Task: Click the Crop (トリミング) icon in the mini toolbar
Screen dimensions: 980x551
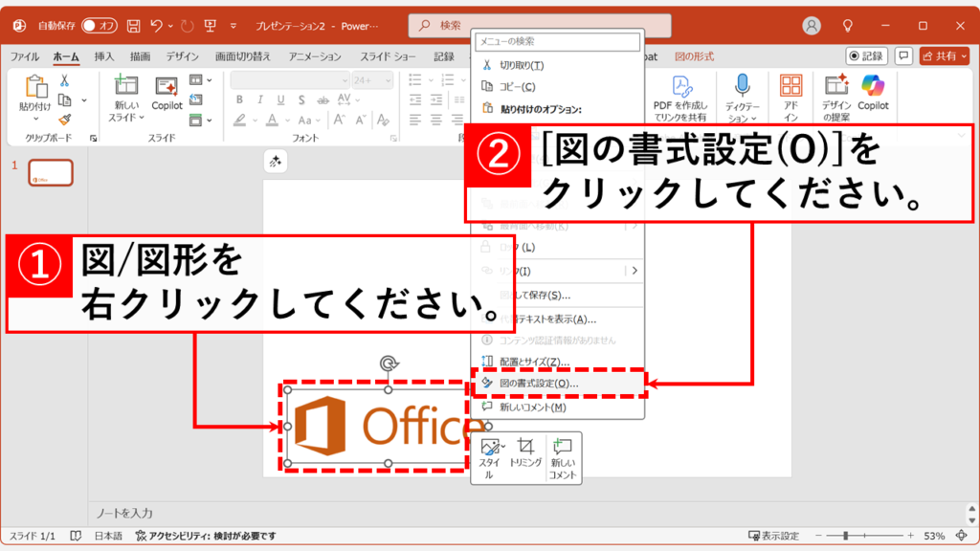Action: tap(525, 446)
